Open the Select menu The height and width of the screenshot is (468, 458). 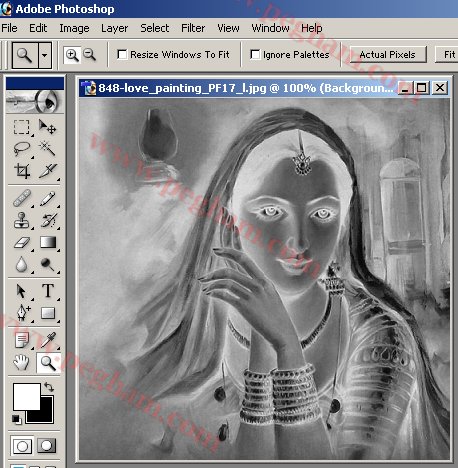(x=155, y=28)
